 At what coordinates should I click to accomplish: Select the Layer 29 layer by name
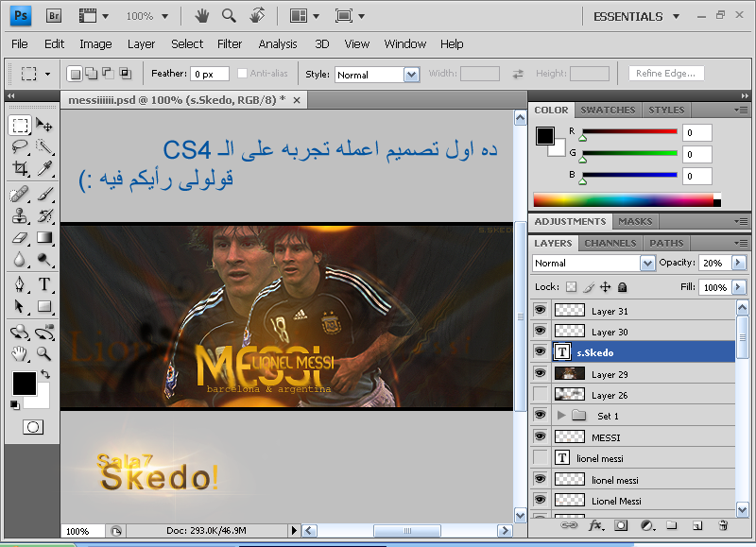[610, 374]
